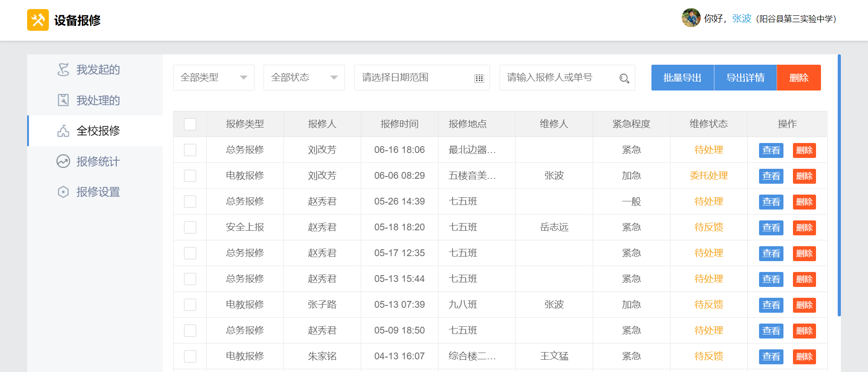Check the row dated 05-26 14:39
Viewport: 868px width, 372px height.
pyautogui.click(x=190, y=201)
